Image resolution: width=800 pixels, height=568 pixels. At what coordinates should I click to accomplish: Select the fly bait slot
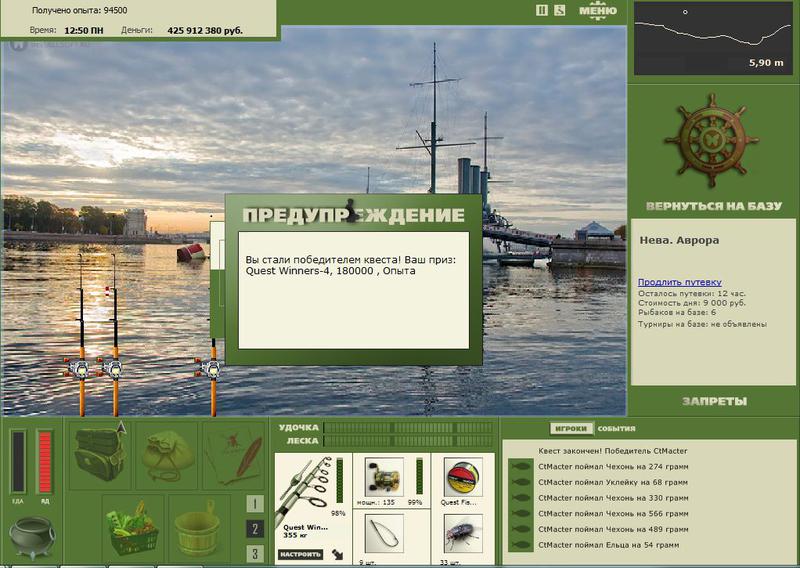click(x=463, y=534)
